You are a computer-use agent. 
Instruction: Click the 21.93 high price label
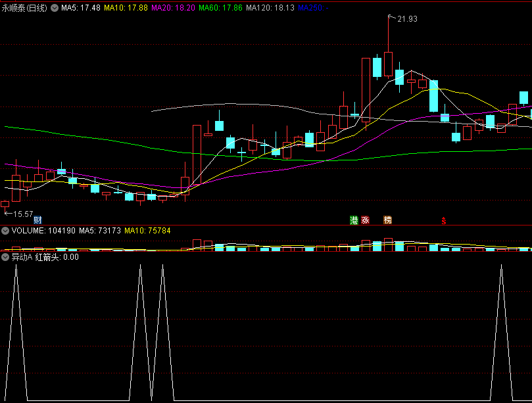click(x=407, y=19)
